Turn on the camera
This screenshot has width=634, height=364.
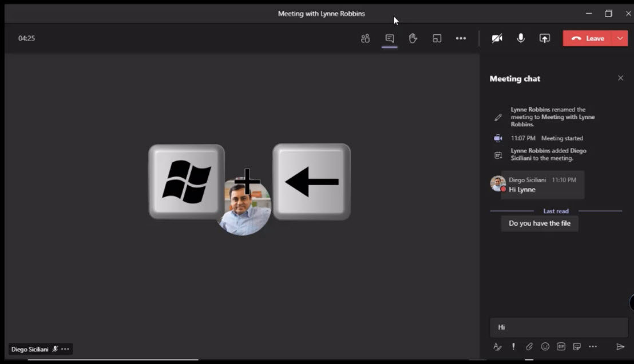tap(497, 38)
